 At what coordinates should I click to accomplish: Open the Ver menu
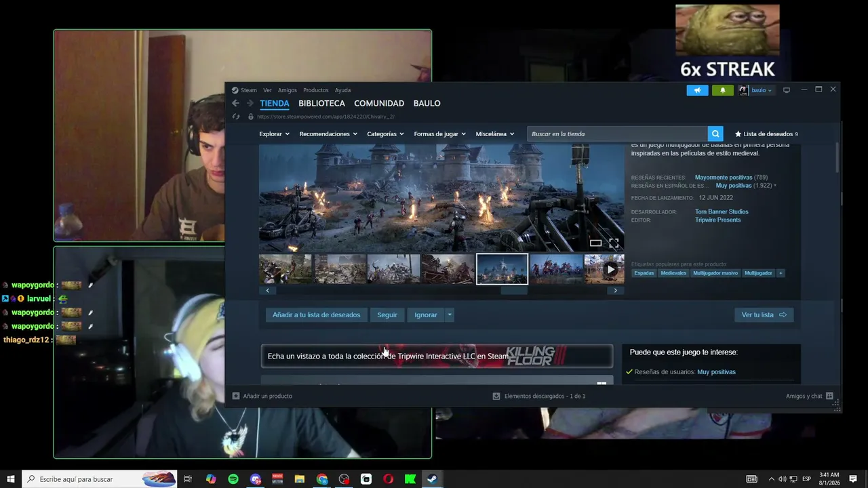[x=267, y=90]
